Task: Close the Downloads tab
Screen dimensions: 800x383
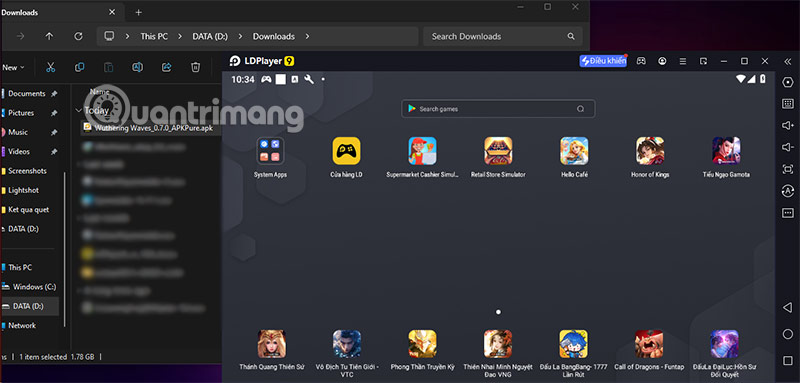Action: point(112,13)
